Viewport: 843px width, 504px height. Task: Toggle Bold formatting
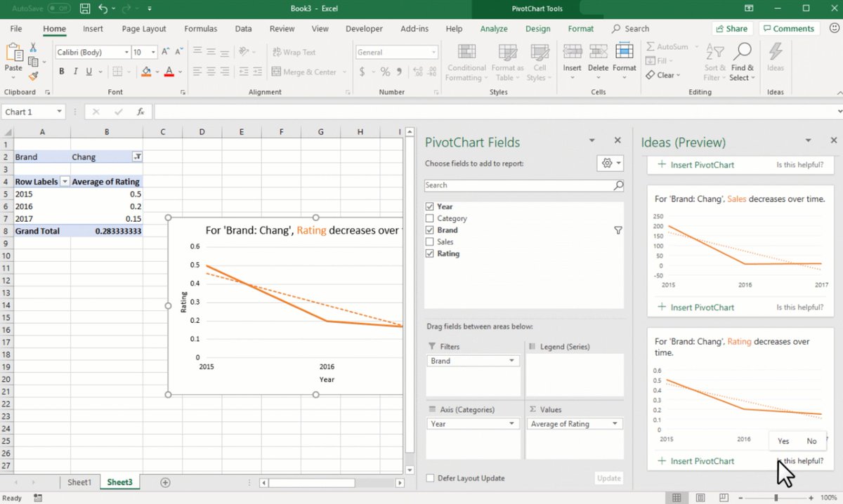click(x=62, y=72)
